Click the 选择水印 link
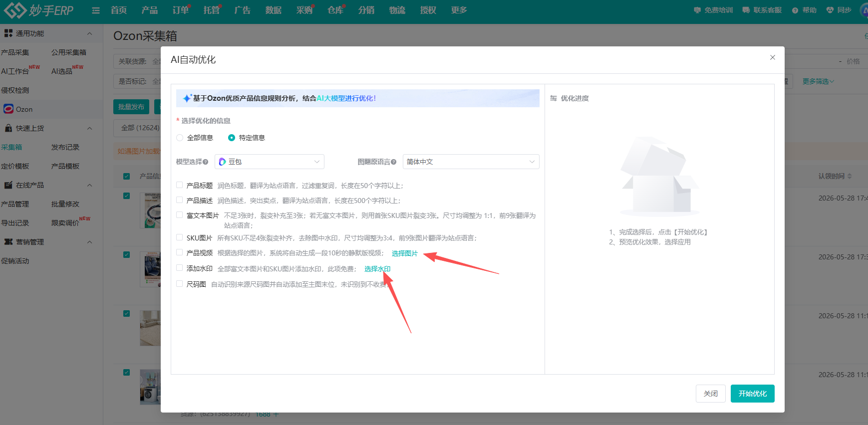This screenshot has width=868, height=425. [x=377, y=269]
